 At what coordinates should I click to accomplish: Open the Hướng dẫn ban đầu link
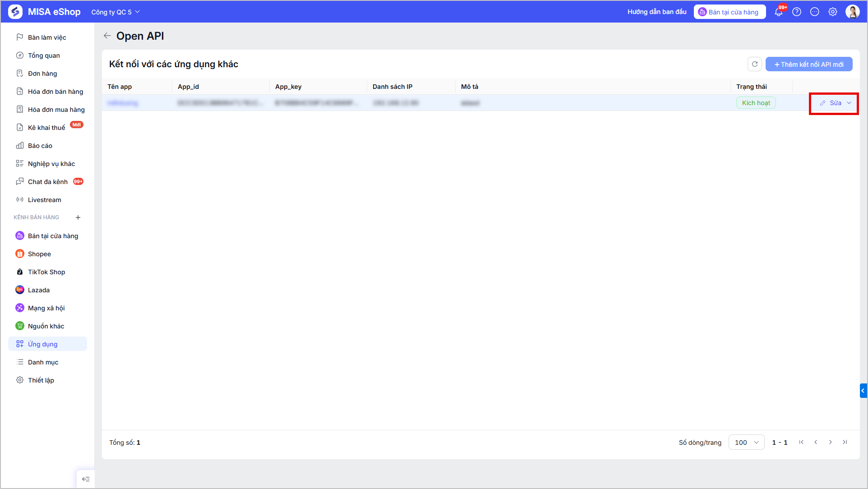click(x=657, y=12)
